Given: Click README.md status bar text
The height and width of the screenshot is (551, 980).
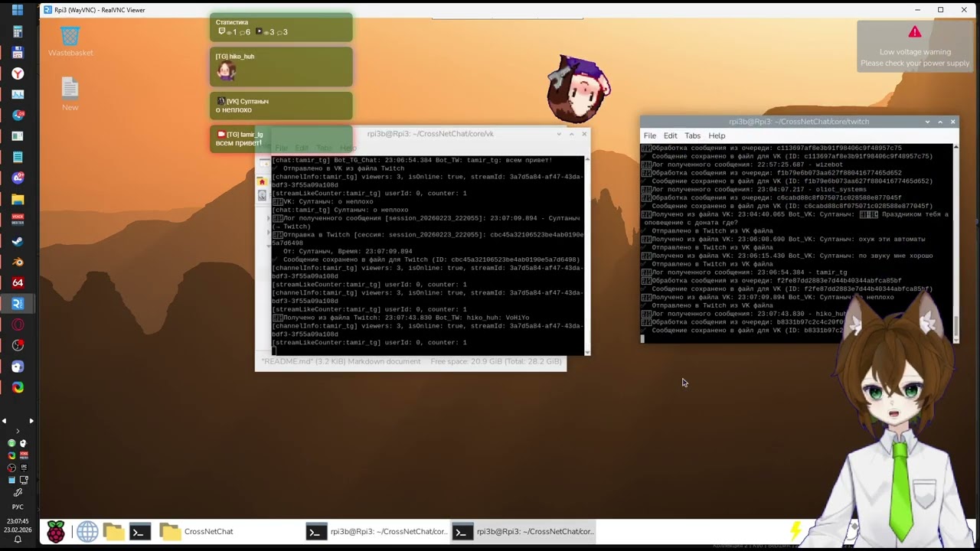Looking at the screenshot, I should coord(341,361).
